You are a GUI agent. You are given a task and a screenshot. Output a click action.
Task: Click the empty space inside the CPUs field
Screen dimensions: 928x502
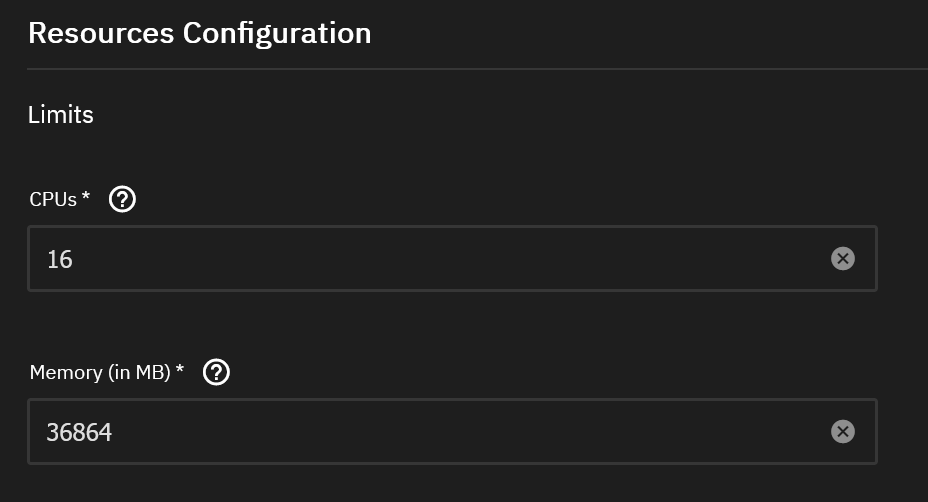point(500,259)
